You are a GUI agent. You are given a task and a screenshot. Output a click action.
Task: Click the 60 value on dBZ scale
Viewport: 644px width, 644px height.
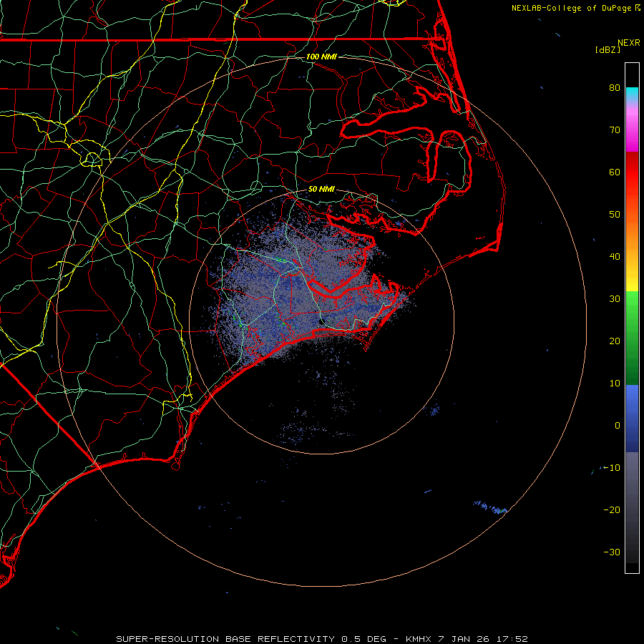click(615, 172)
